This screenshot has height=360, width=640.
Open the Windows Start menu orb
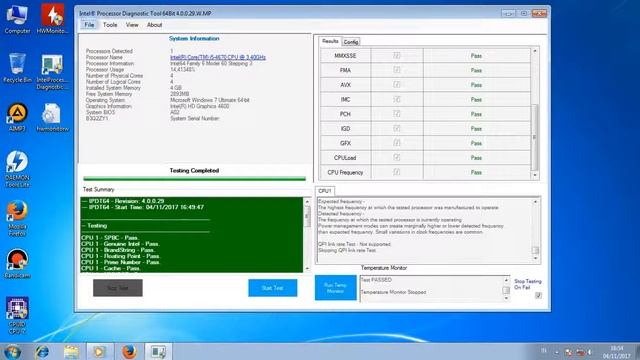[12, 351]
